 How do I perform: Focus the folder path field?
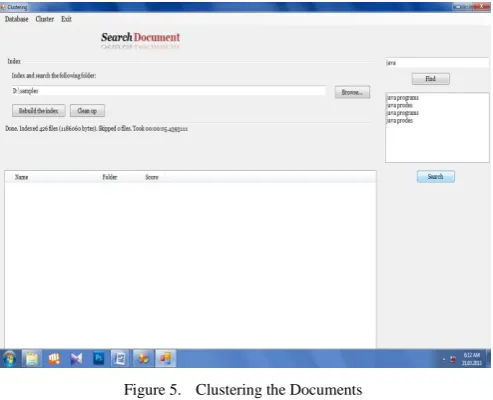(169, 91)
